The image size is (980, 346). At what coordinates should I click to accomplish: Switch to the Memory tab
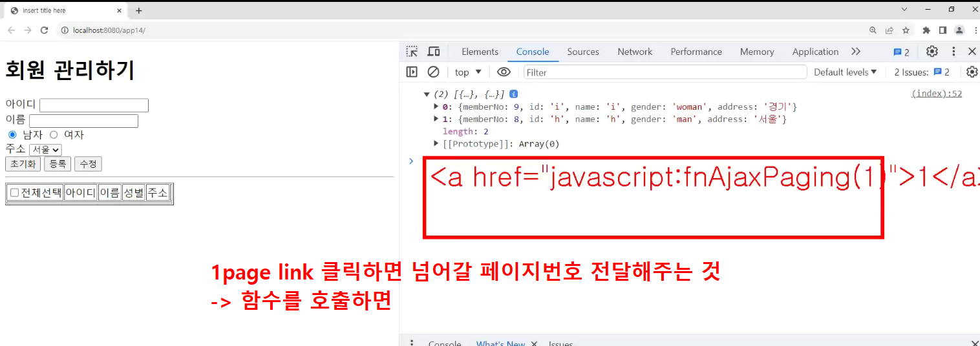[x=757, y=52]
